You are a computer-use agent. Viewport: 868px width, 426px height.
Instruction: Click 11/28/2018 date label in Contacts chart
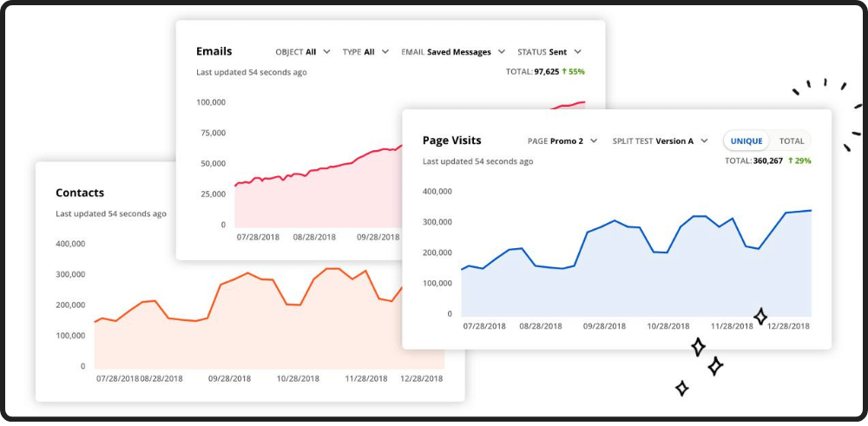(366, 379)
